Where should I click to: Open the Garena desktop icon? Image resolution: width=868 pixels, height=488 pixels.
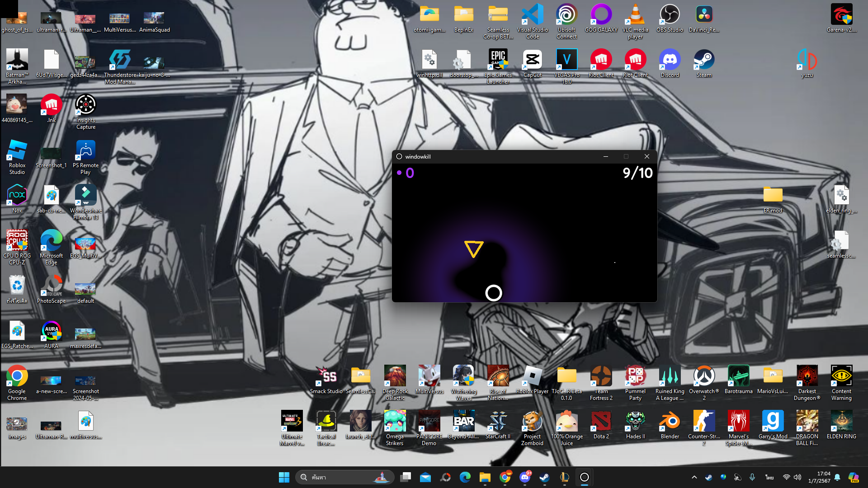(841, 18)
